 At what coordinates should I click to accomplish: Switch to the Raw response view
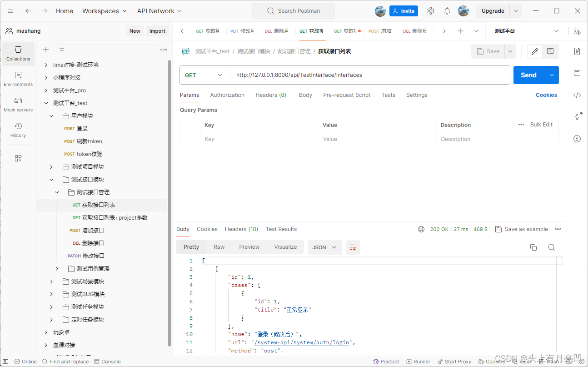[219, 247]
